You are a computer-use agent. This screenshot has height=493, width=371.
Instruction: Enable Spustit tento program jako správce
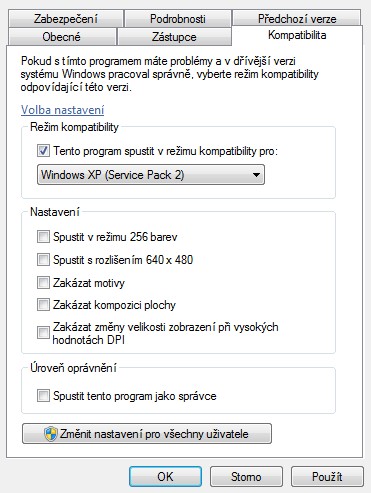pos(43,396)
